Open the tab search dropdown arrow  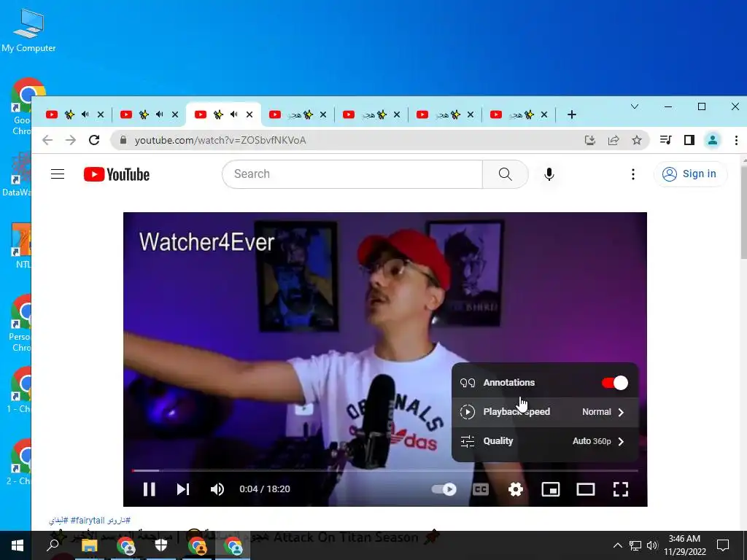pyautogui.click(x=635, y=106)
